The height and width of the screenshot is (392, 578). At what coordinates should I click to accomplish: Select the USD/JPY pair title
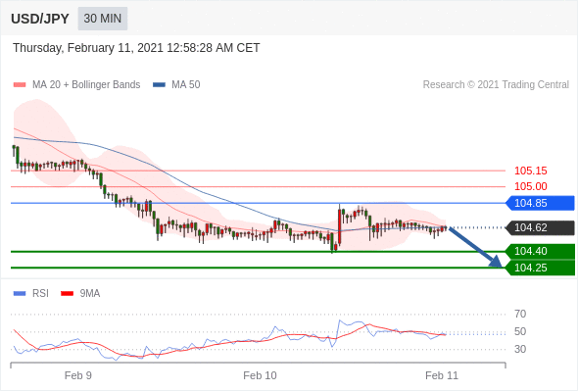tap(40, 19)
